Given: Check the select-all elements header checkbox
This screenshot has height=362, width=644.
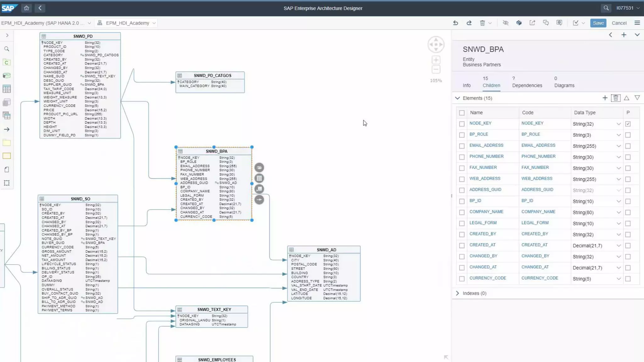Looking at the screenshot, I should (462, 113).
